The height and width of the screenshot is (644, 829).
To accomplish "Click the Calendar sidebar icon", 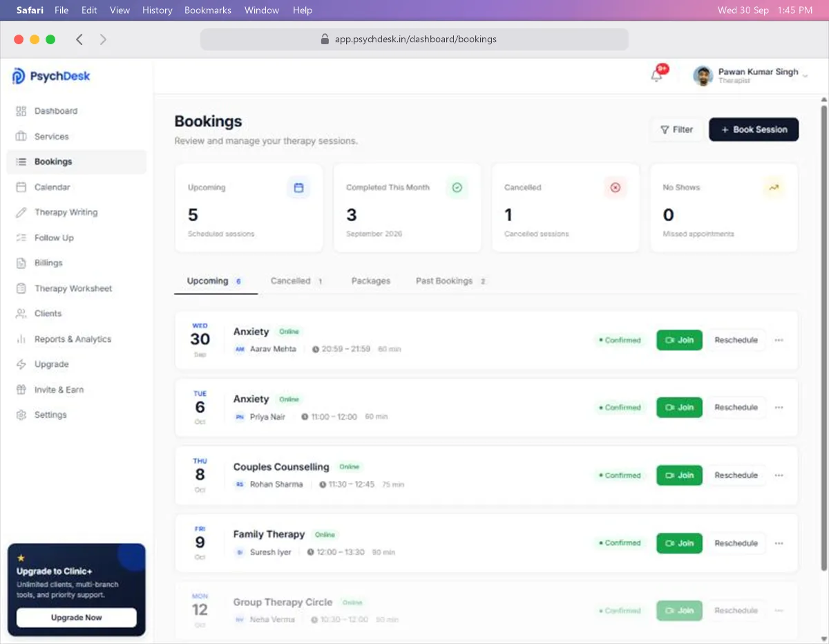I will 21,187.
